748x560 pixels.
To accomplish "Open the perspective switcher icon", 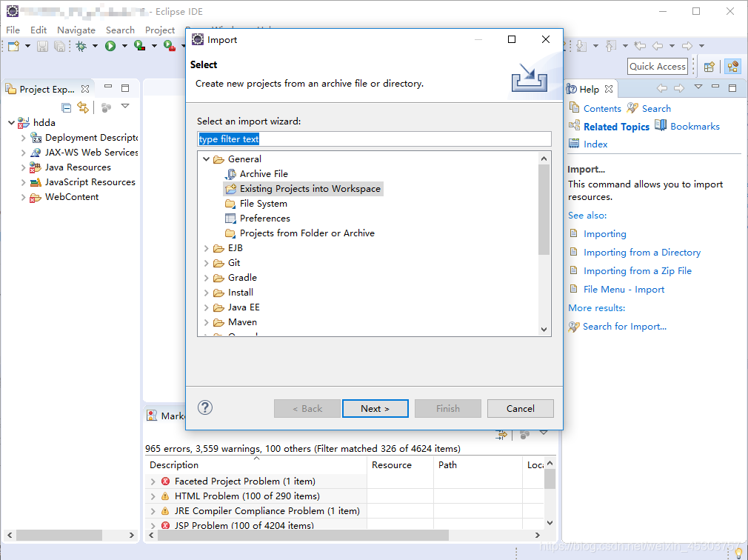I will tap(709, 67).
